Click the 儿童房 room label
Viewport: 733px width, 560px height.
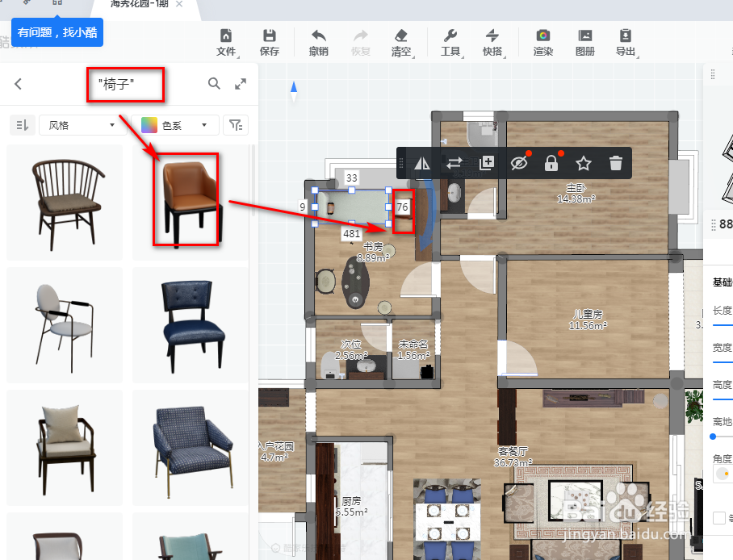click(588, 314)
